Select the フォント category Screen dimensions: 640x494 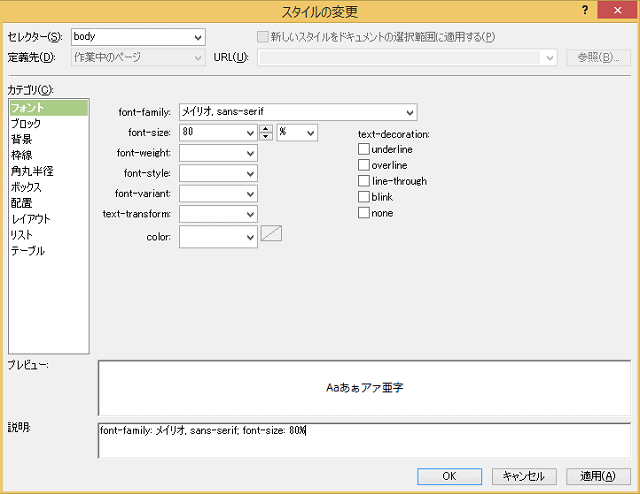(49, 108)
